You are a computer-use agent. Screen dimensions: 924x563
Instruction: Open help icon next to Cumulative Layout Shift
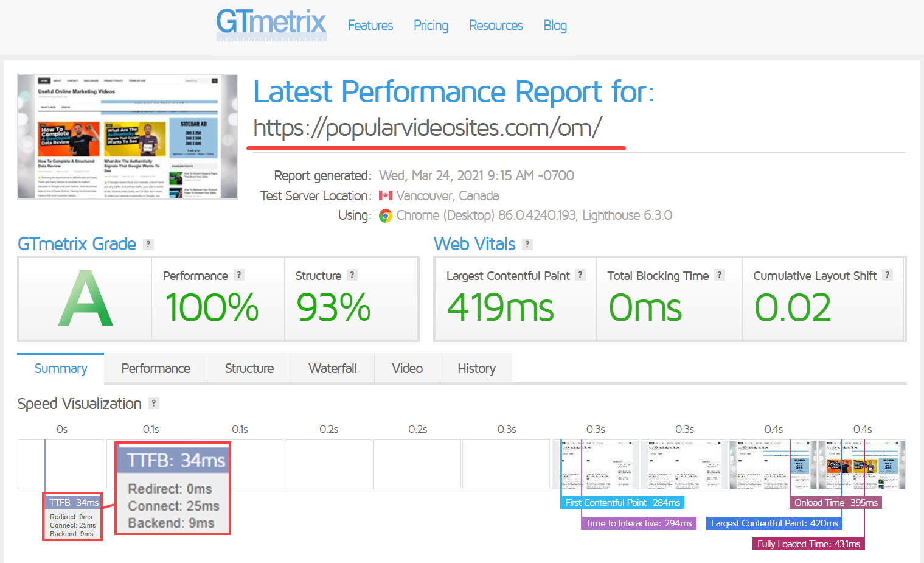point(888,275)
